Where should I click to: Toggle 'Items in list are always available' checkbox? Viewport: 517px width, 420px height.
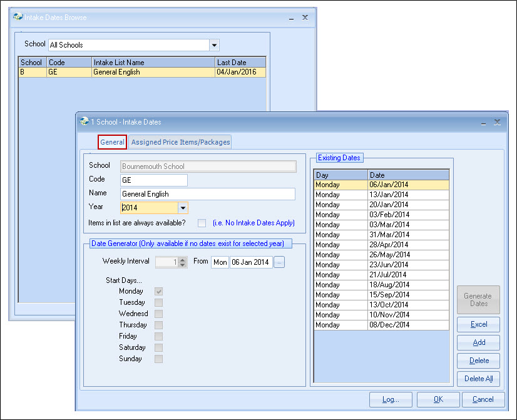point(202,223)
